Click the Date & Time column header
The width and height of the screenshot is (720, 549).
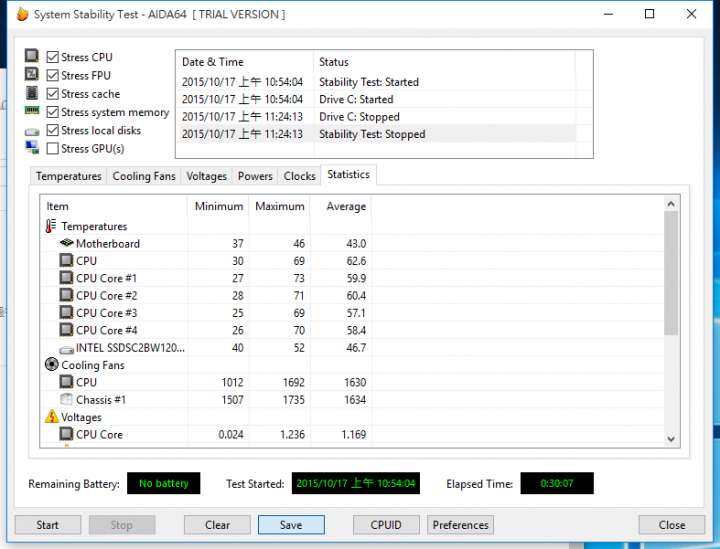pos(245,62)
